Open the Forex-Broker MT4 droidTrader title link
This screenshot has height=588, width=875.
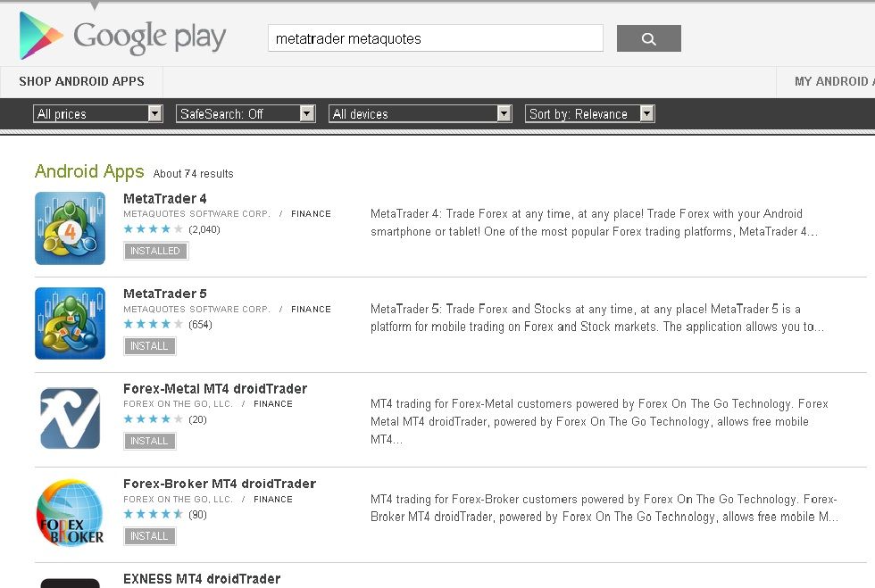220,484
